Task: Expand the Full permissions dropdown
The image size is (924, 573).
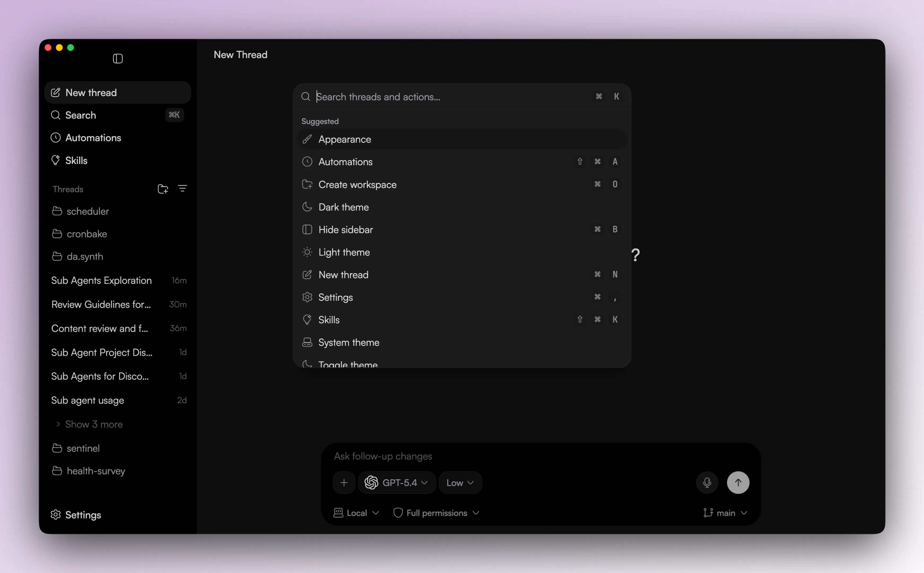Action: 437,513
